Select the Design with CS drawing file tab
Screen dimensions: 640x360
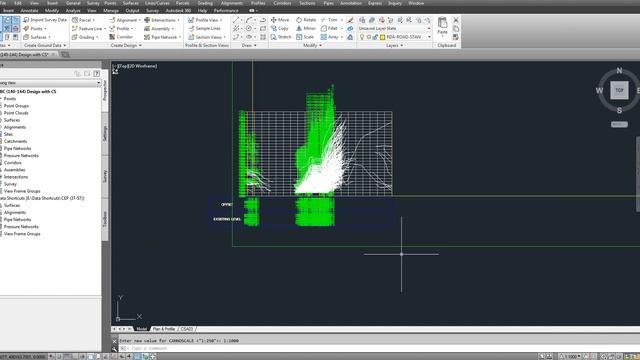(27, 54)
